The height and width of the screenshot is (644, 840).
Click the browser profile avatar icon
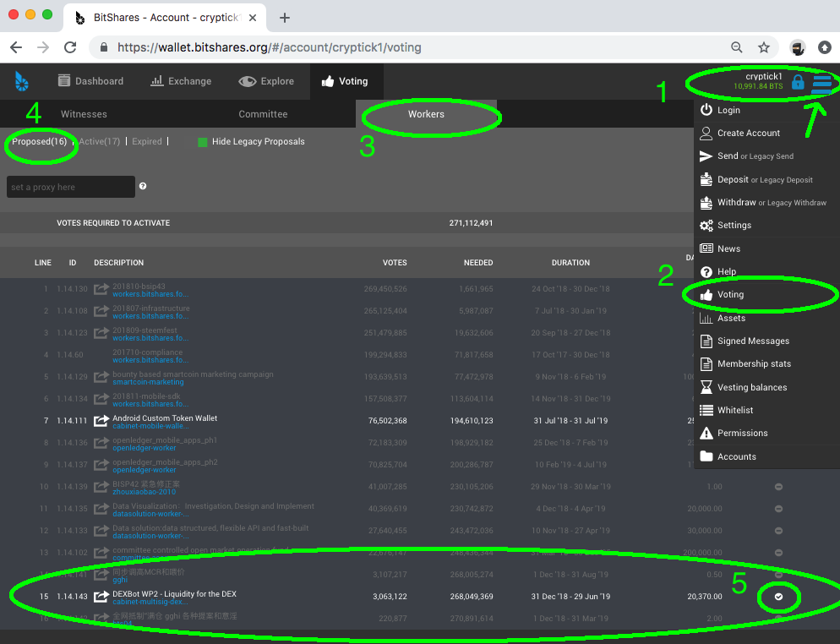798,47
